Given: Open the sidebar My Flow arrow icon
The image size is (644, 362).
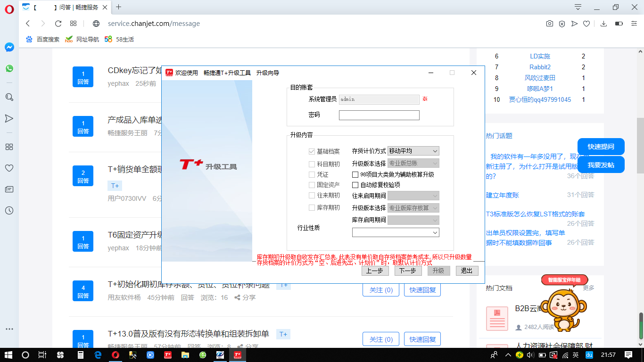Looking at the screenshot, I should click(x=9, y=118).
